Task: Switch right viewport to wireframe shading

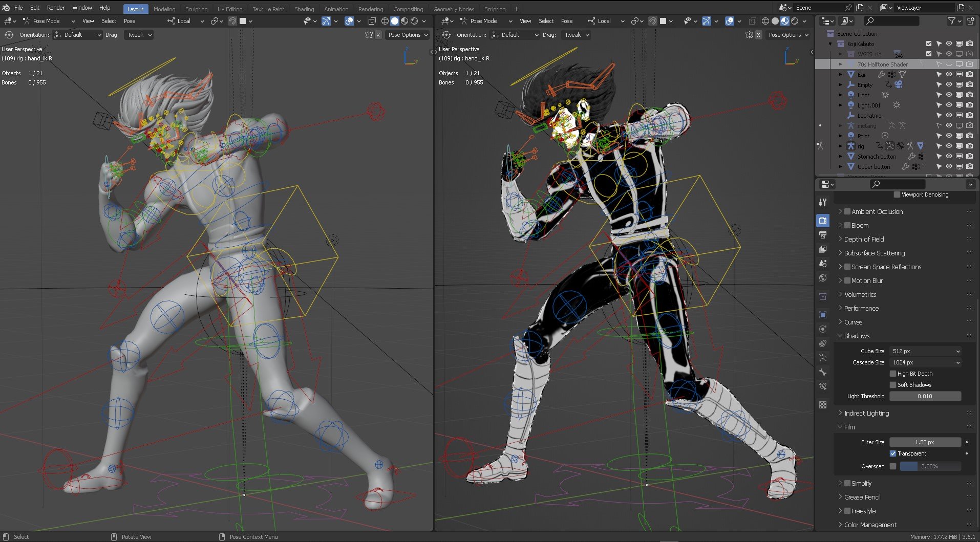Action: coord(765,21)
